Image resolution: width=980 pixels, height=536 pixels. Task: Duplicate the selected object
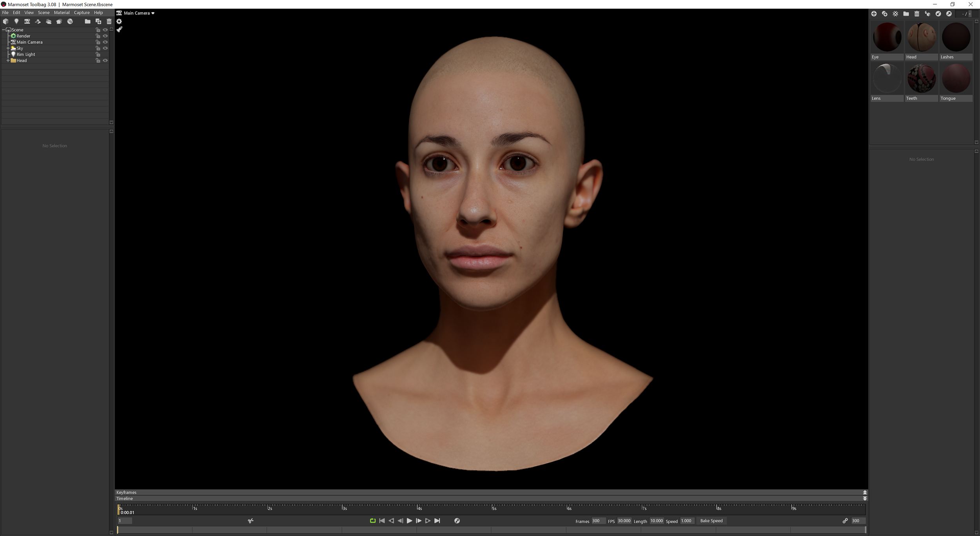click(x=99, y=22)
